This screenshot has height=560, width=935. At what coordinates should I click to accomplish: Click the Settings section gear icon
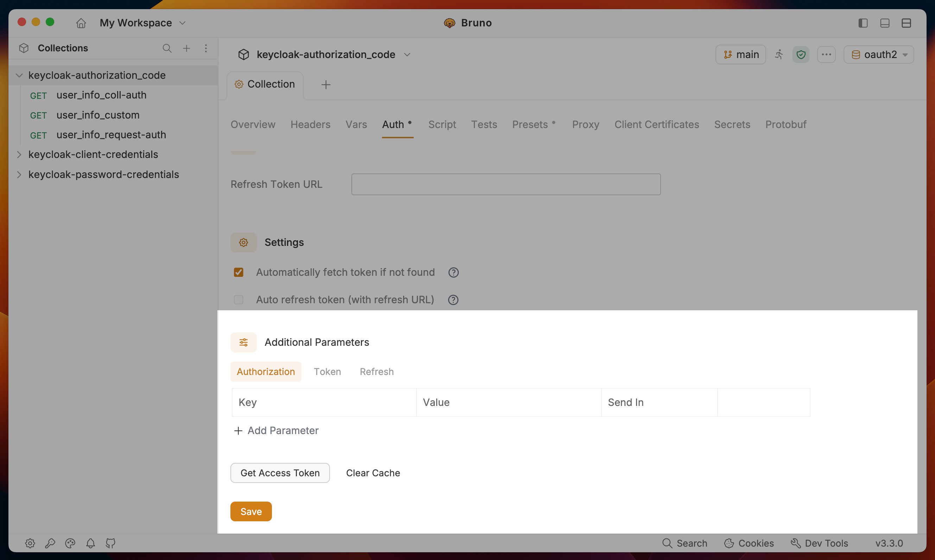243,242
